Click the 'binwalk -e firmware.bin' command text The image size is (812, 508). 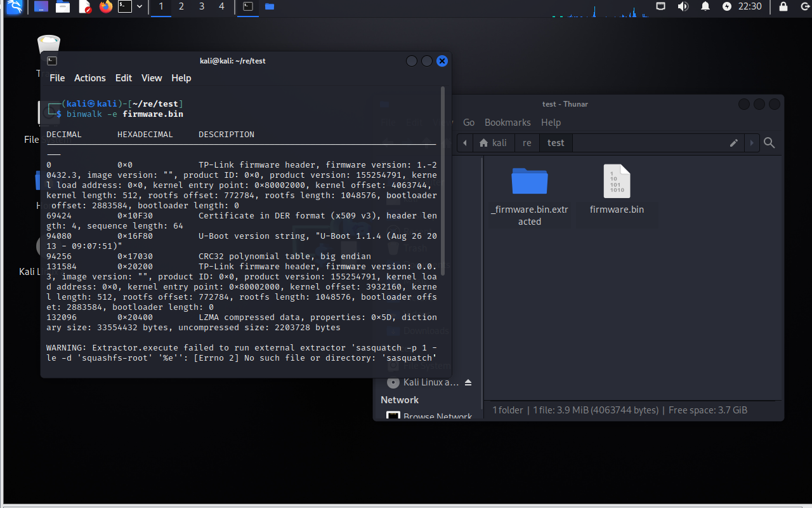tap(125, 114)
